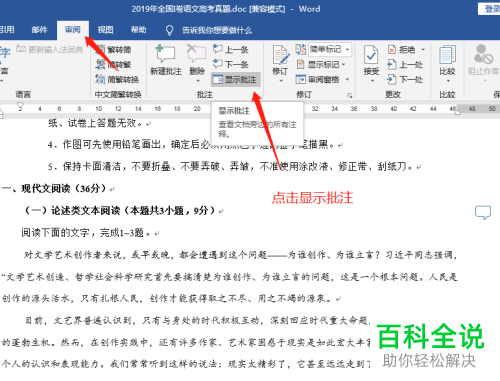Switch to the 视图 (View) tab
This screenshot has width=500, height=381.
tap(106, 30)
